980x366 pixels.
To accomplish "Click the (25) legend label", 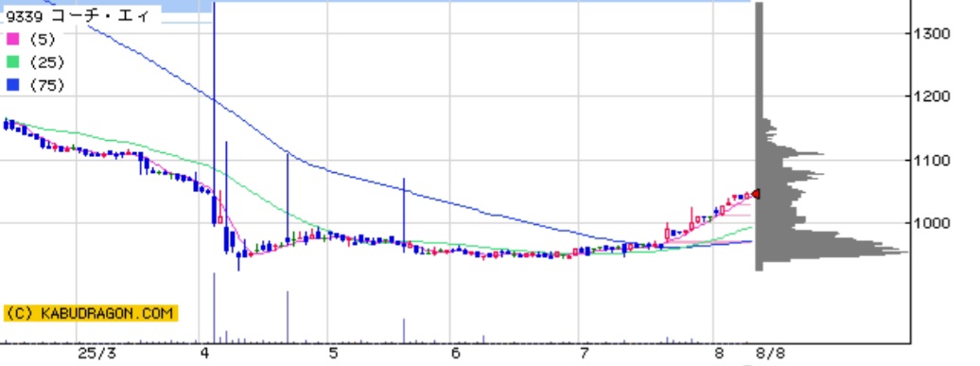I will click(x=46, y=62).
